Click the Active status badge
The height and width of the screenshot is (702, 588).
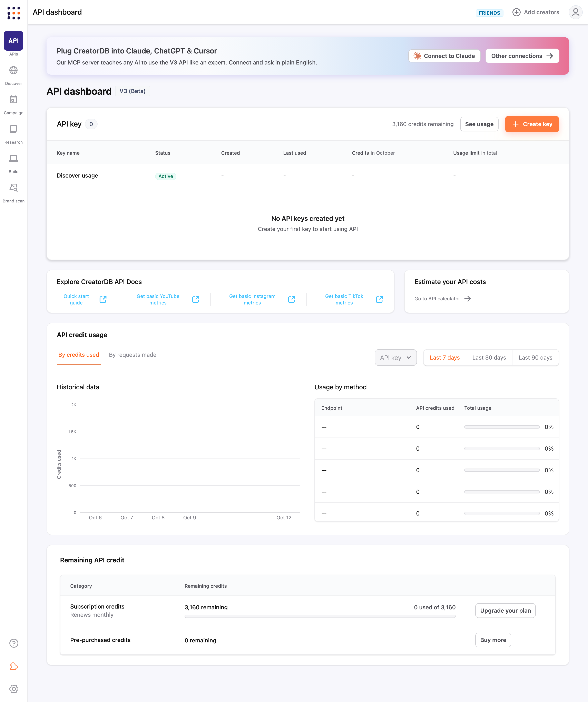pyautogui.click(x=166, y=176)
